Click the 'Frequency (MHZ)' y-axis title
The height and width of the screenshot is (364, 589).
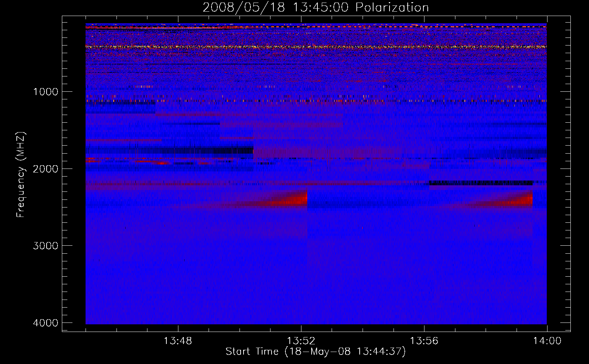click(x=21, y=175)
